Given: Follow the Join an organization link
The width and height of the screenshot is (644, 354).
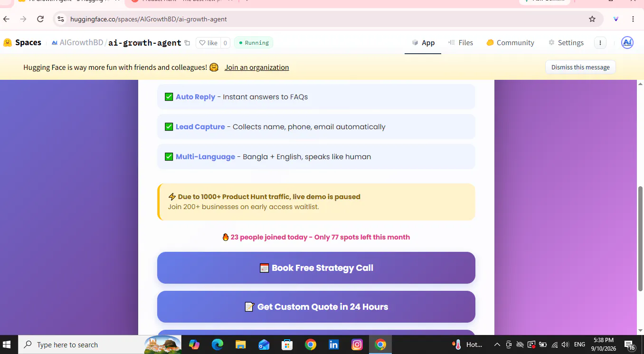Looking at the screenshot, I should click(x=256, y=67).
